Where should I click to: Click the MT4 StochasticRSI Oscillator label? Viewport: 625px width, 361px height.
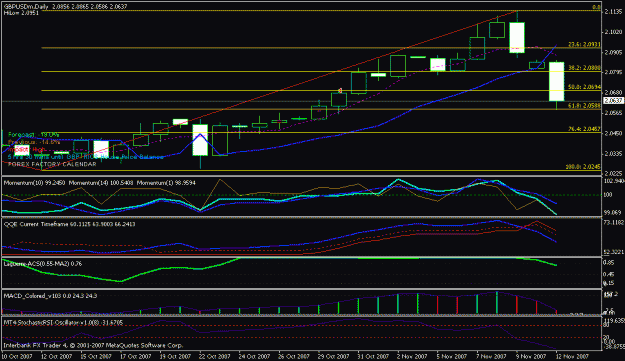pos(63,322)
